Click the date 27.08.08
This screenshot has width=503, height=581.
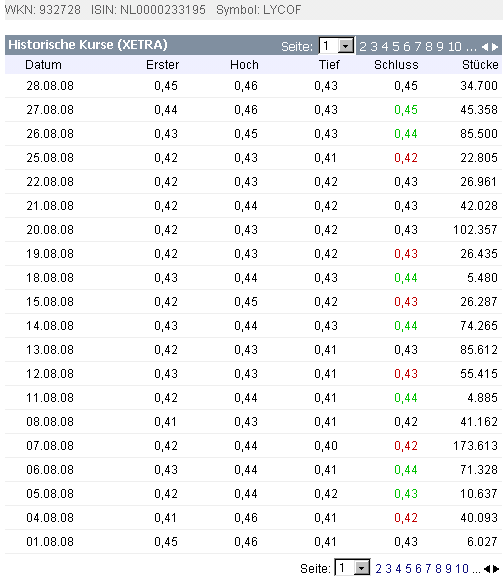(x=50, y=110)
